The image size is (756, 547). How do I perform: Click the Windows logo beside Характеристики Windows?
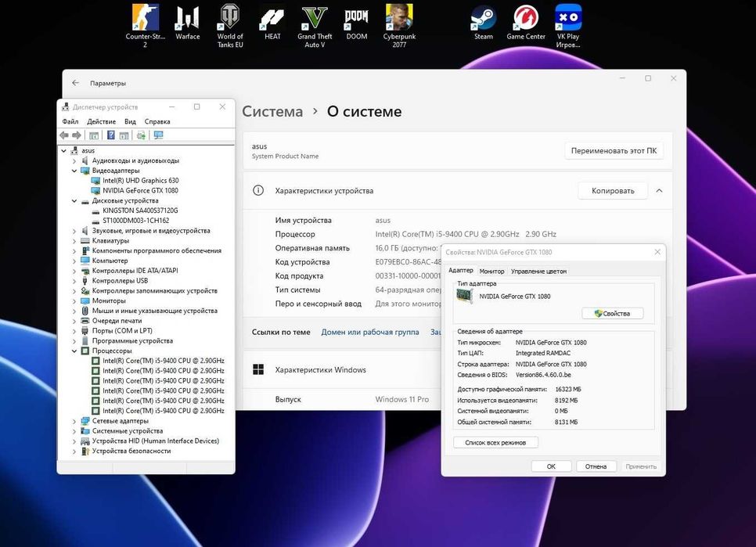(x=258, y=369)
